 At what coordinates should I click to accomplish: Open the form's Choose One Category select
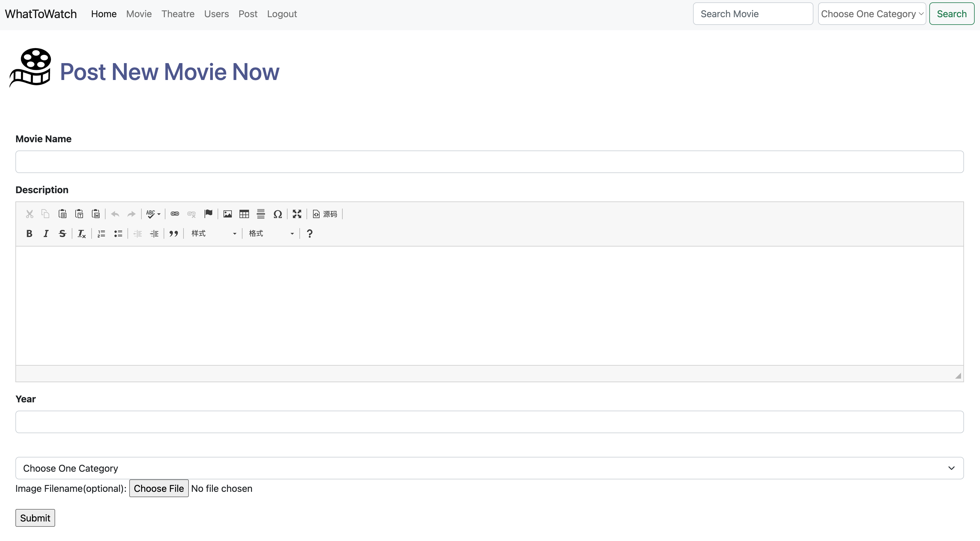tap(489, 468)
